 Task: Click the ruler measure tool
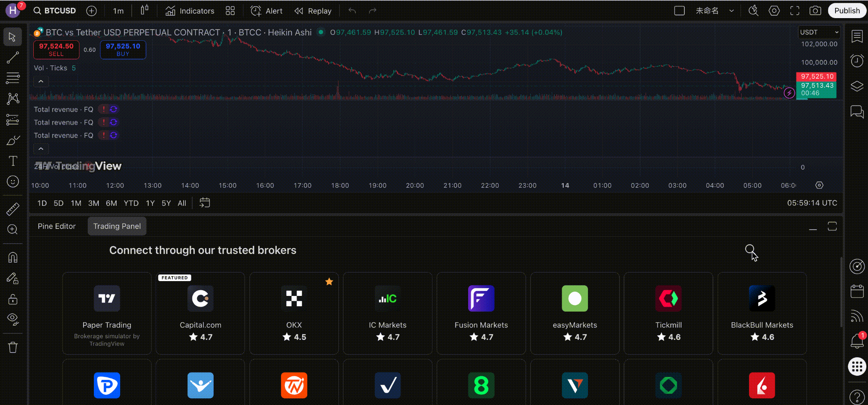point(13,209)
